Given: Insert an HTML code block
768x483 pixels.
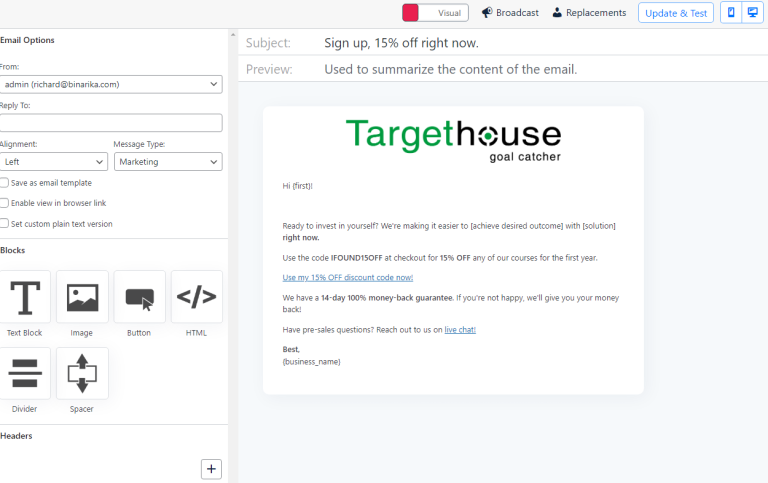Looking at the screenshot, I should [x=196, y=297].
